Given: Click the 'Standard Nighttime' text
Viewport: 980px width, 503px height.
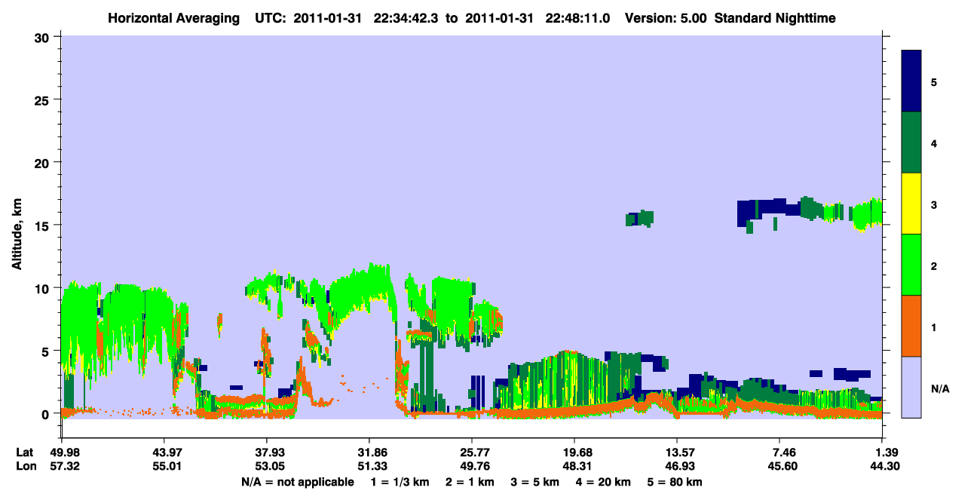Looking at the screenshot, I should point(776,18).
